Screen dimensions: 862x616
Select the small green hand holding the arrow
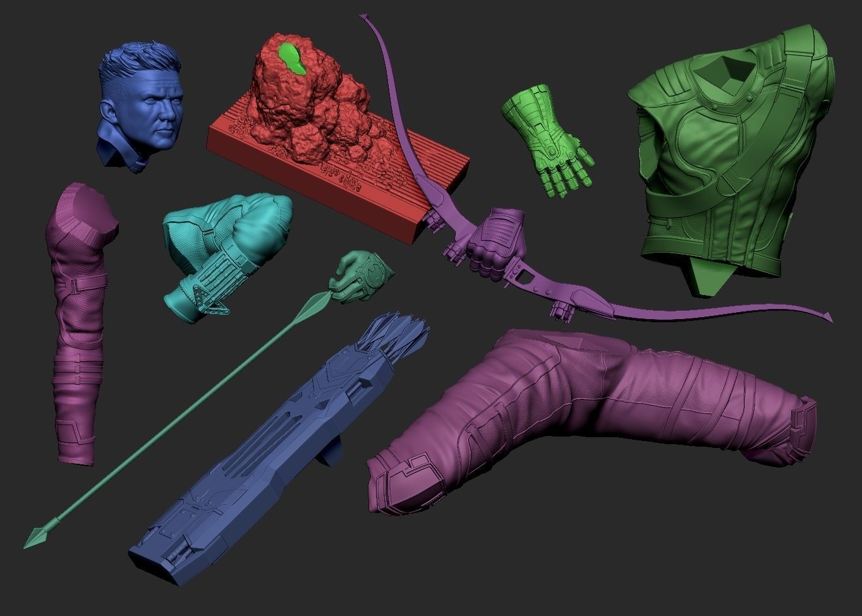[361, 276]
